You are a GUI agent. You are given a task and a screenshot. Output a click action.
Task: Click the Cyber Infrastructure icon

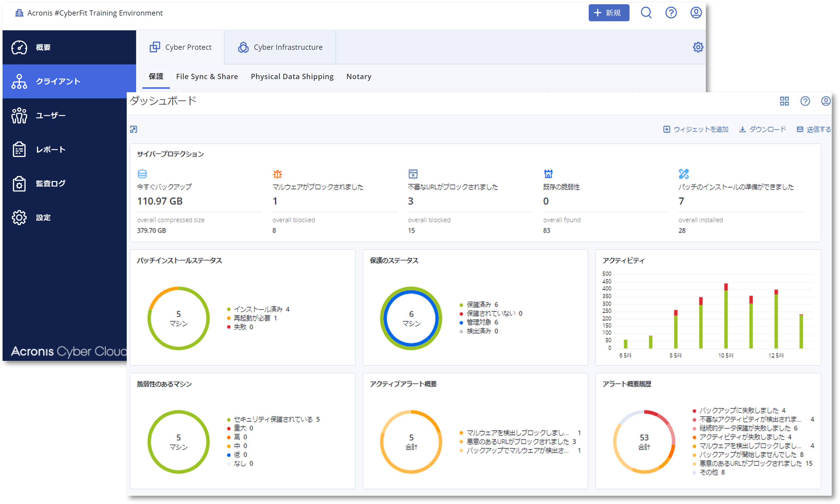tap(243, 47)
